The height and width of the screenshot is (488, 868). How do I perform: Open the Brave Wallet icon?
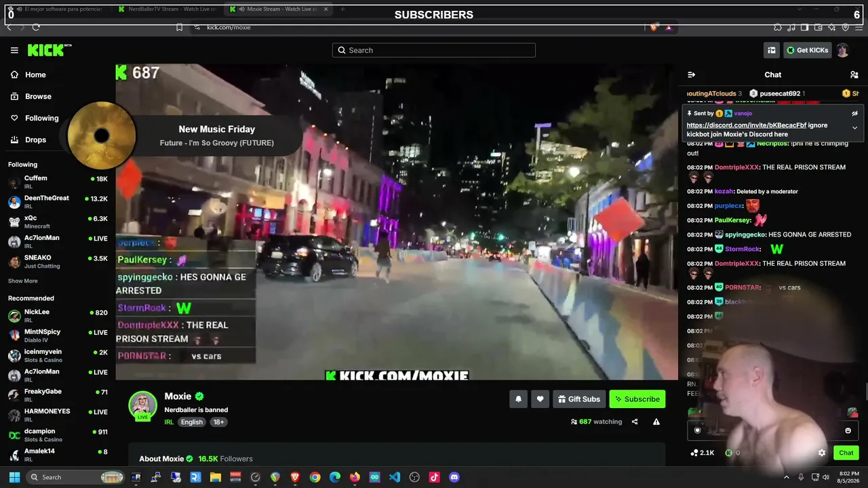click(818, 27)
